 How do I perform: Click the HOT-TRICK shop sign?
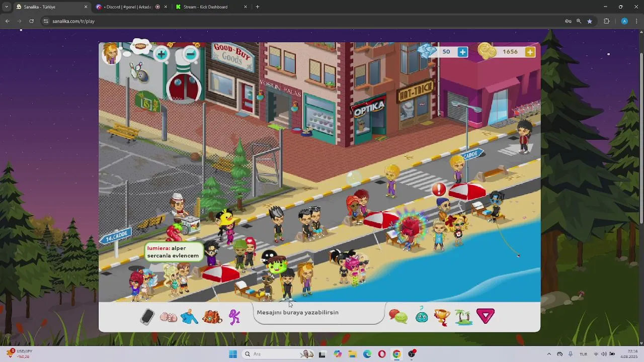point(416,93)
